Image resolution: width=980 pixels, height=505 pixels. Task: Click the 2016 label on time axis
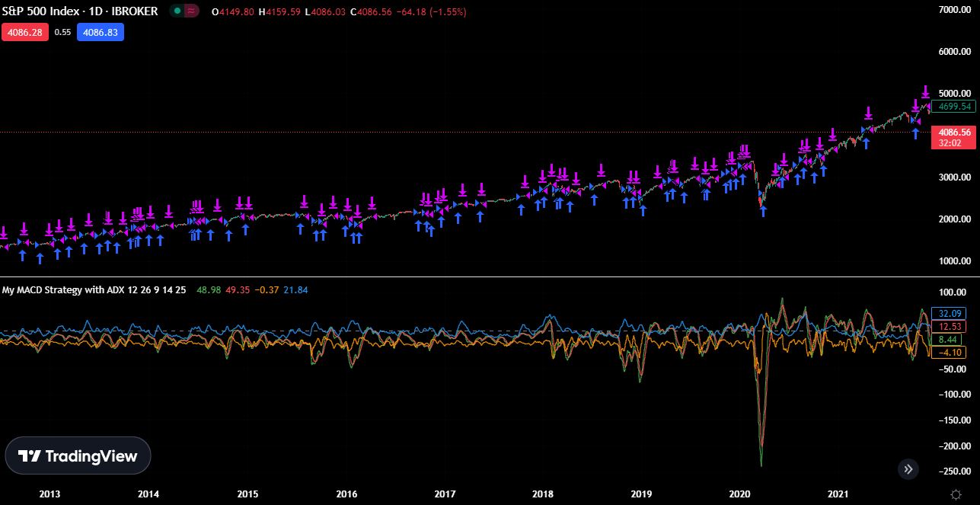pos(346,494)
